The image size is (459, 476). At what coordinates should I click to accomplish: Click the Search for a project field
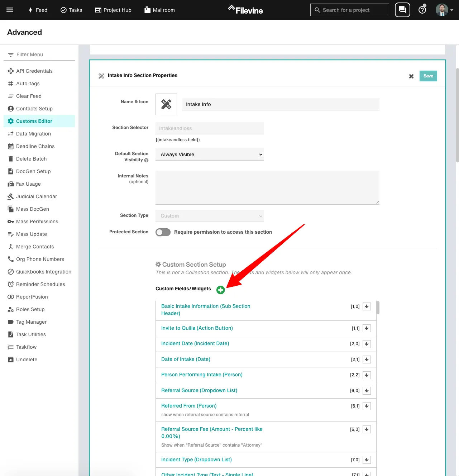(x=350, y=10)
